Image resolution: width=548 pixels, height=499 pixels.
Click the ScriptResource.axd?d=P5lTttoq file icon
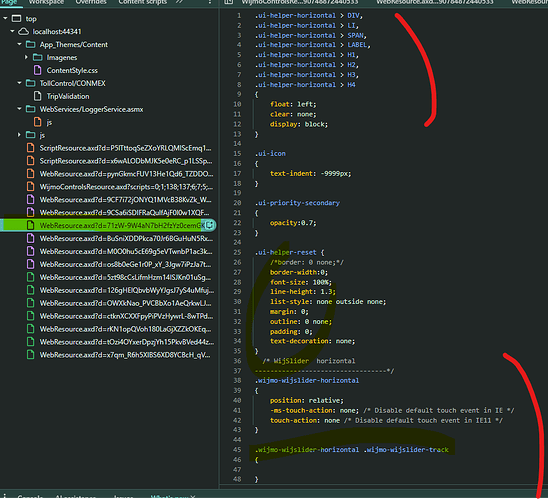pyautogui.click(x=31, y=148)
